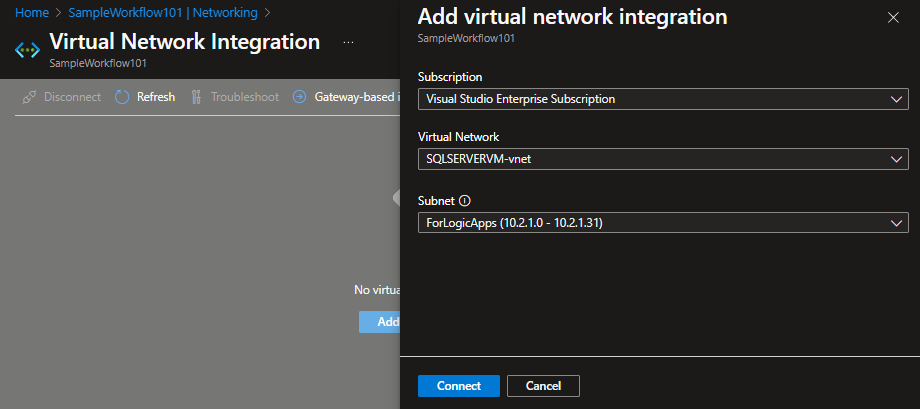Viewport: 920px width, 409px height.
Task: Click the Troubleshoot toolbar label
Action: (x=245, y=97)
